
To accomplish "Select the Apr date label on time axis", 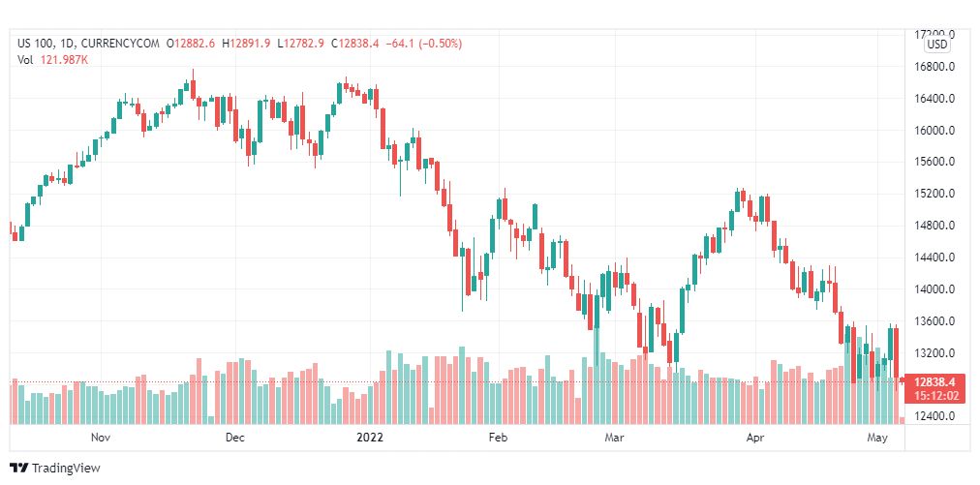I will (755, 438).
